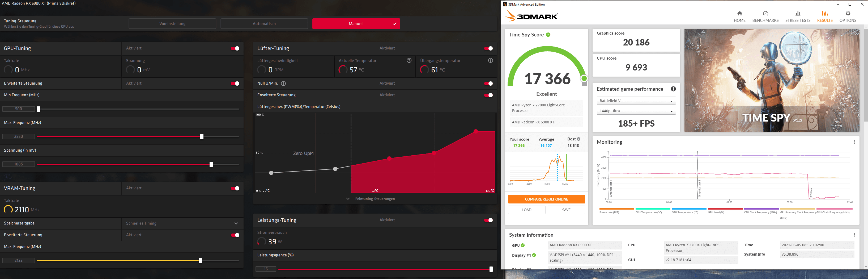Select Automatisch tuning mode
Viewport: 868px width, 279px height.
[x=264, y=24]
